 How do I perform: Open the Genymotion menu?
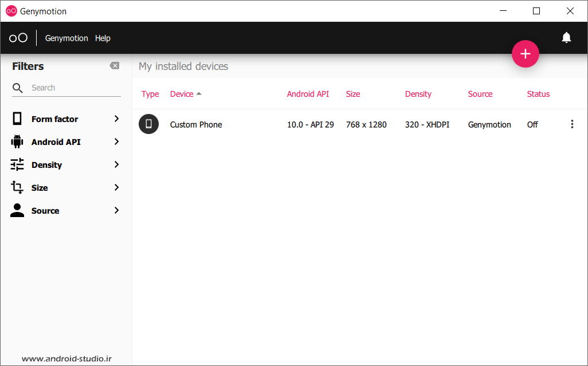(x=66, y=38)
